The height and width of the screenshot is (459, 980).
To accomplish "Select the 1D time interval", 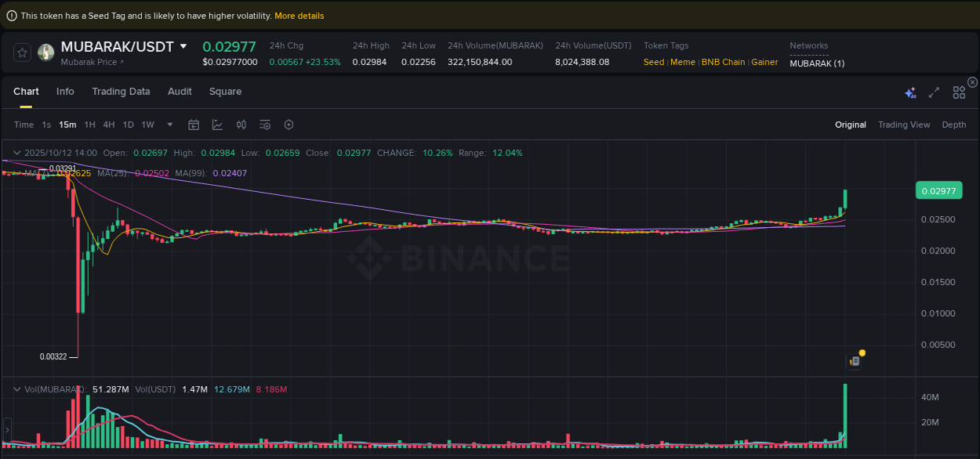I will tap(128, 125).
